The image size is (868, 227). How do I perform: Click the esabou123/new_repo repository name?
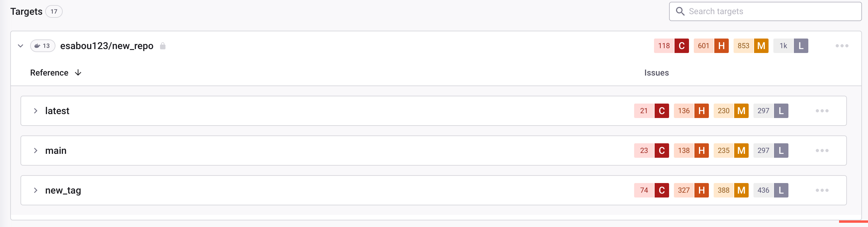pos(107,46)
